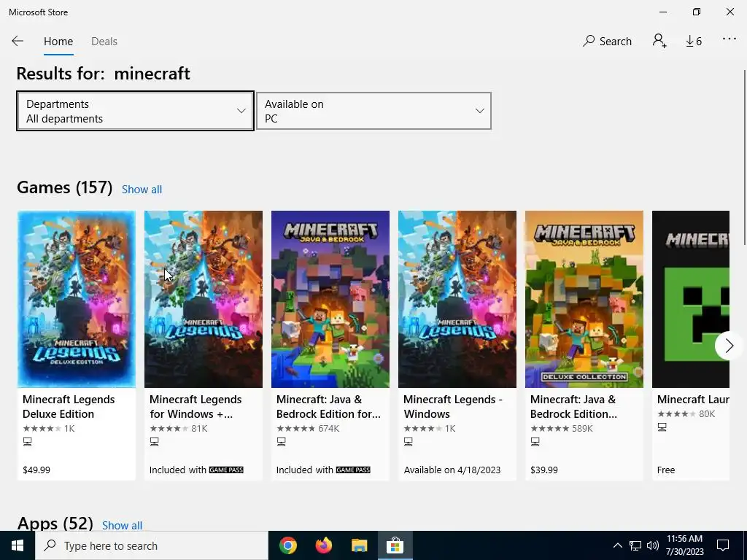The height and width of the screenshot is (560, 747).
Task: Click the 674K star rating
Action: pos(308,429)
